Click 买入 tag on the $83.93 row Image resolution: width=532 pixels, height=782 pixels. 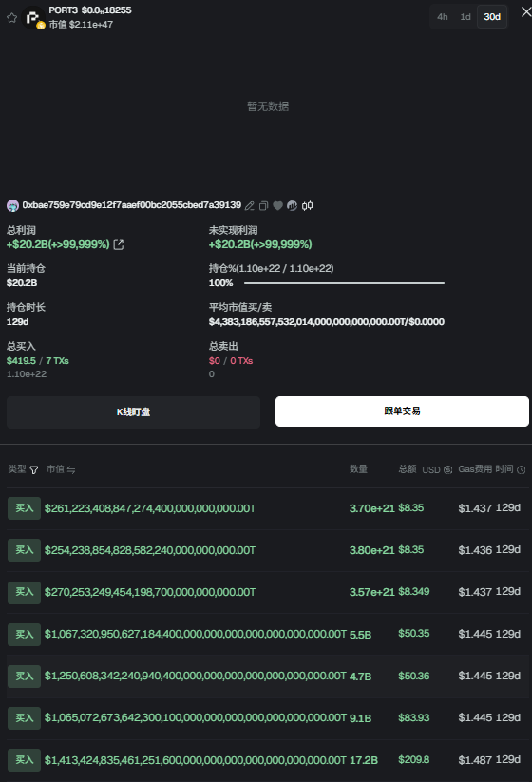pos(24,718)
